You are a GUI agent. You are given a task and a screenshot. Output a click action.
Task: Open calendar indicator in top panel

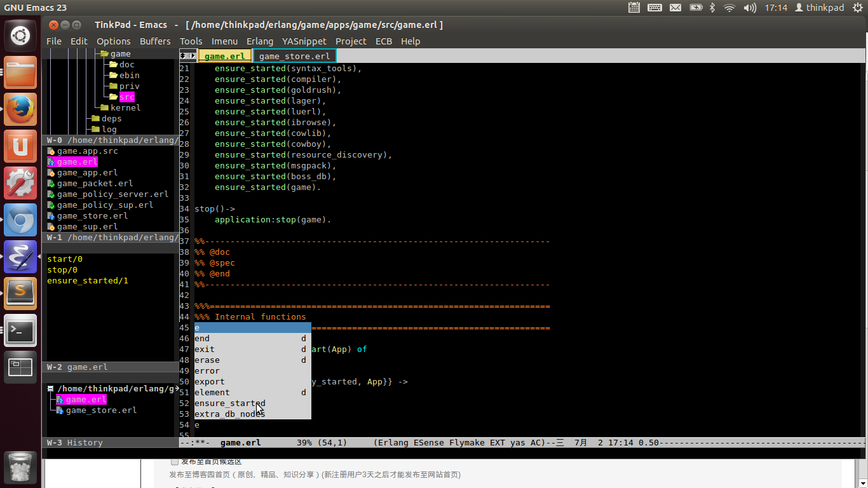(x=634, y=8)
